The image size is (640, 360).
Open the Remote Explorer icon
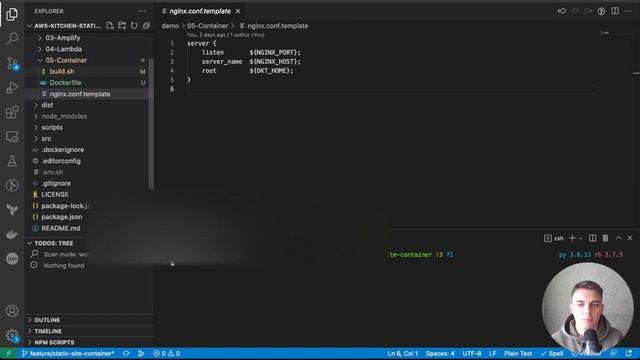click(x=12, y=137)
